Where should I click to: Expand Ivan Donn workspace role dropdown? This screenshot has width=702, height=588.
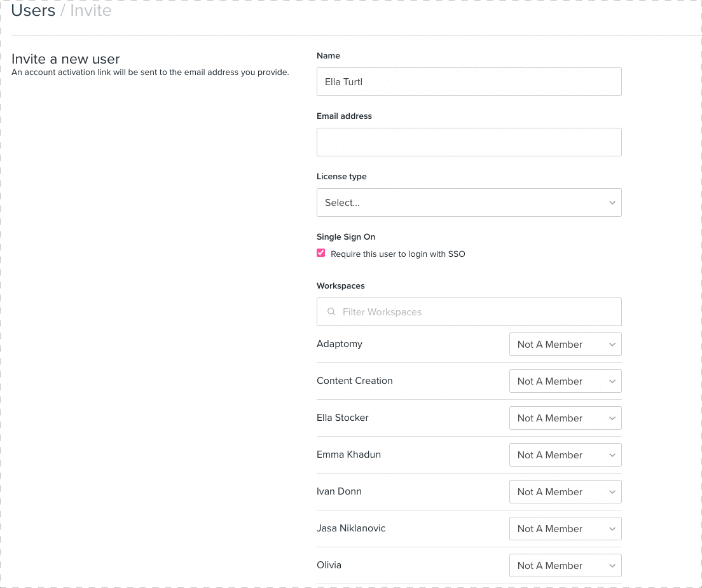tap(565, 492)
